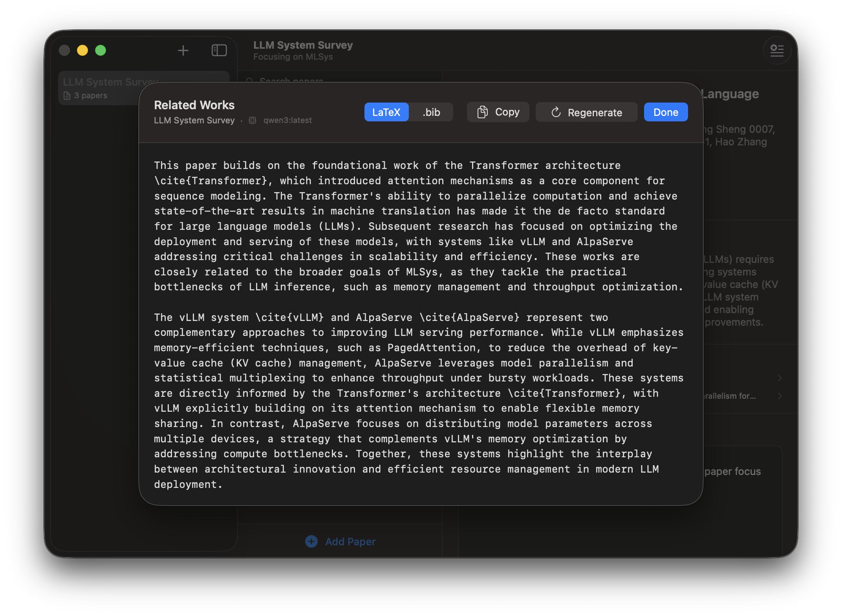The width and height of the screenshot is (842, 616).
Task: Enable the green zoom traffic light
Action: pos(101,50)
